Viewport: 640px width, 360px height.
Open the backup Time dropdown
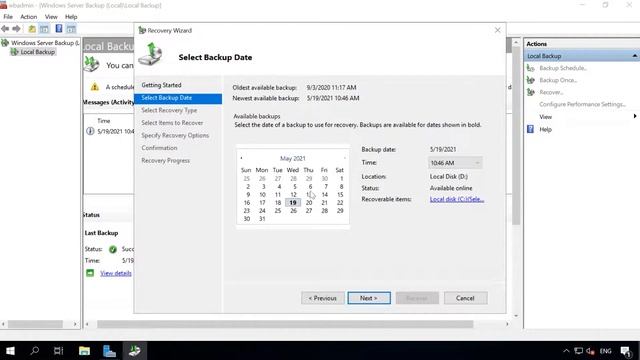[455, 163]
